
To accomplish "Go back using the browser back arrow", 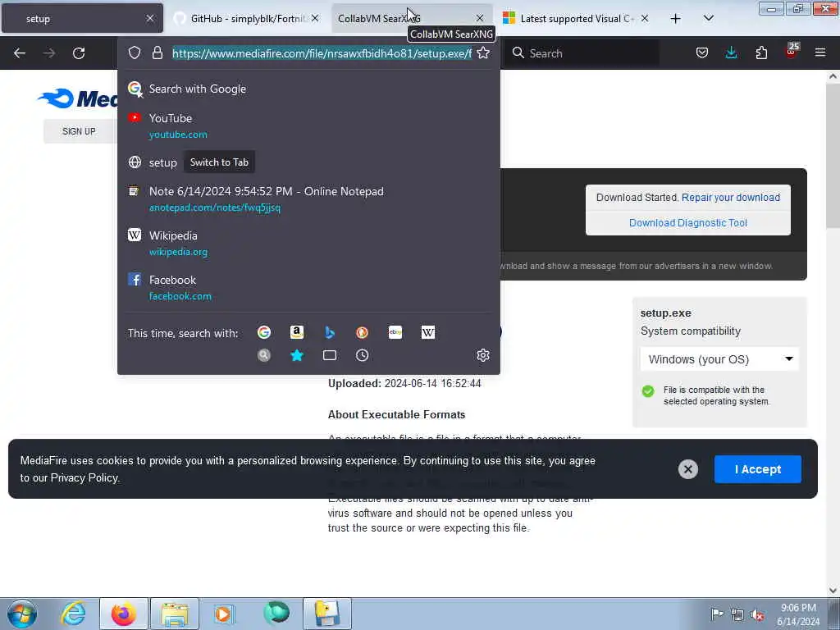I will pyautogui.click(x=20, y=53).
